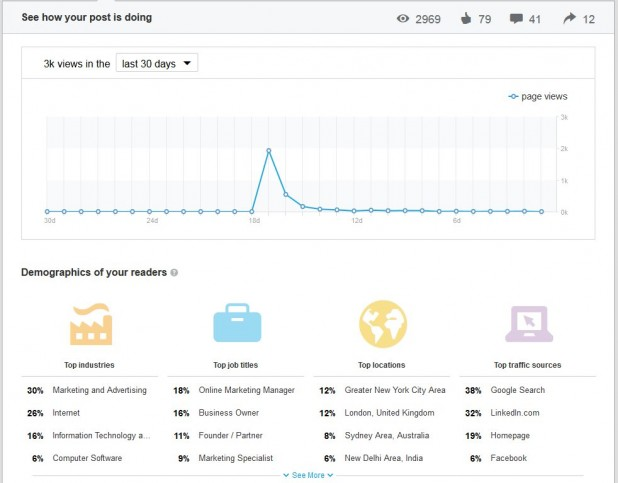
Task: Click the share arrow icon
Action: click(x=571, y=18)
